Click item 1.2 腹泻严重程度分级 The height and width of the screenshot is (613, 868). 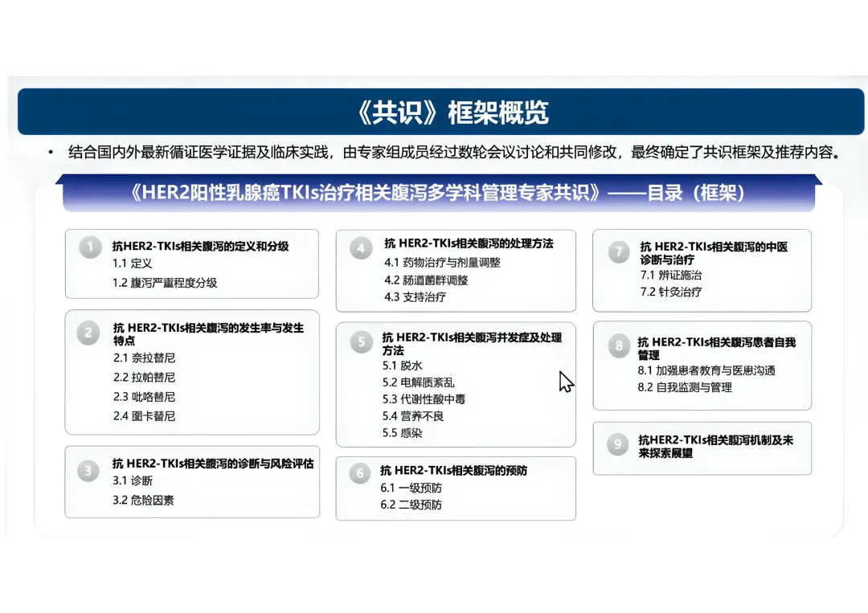[x=165, y=283]
